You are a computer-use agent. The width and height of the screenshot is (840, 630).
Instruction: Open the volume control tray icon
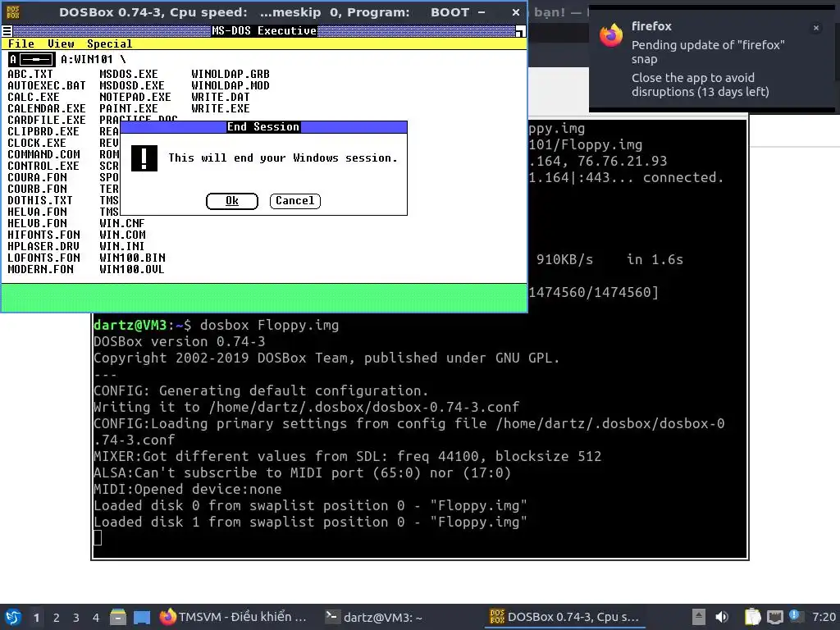[x=722, y=617]
